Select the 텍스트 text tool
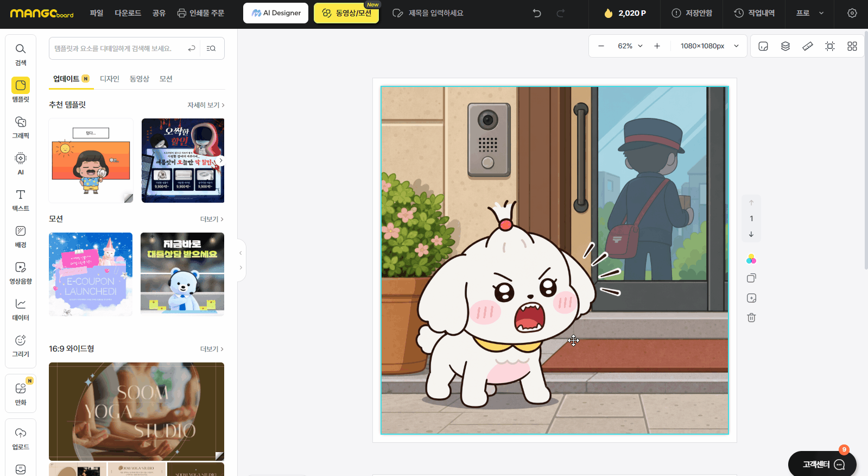Image resolution: width=868 pixels, height=476 pixels. click(21, 200)
